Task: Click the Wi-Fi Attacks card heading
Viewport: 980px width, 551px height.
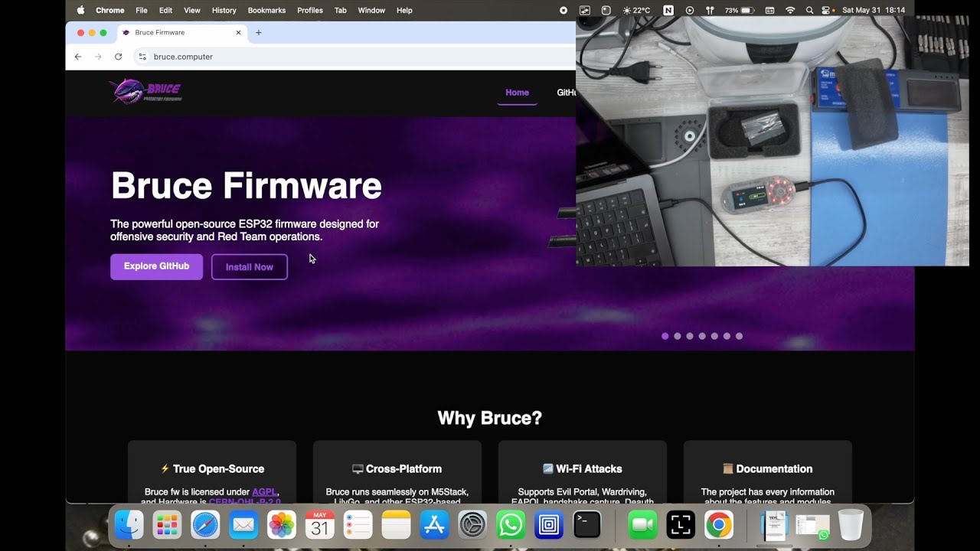Action: [582, 469]
